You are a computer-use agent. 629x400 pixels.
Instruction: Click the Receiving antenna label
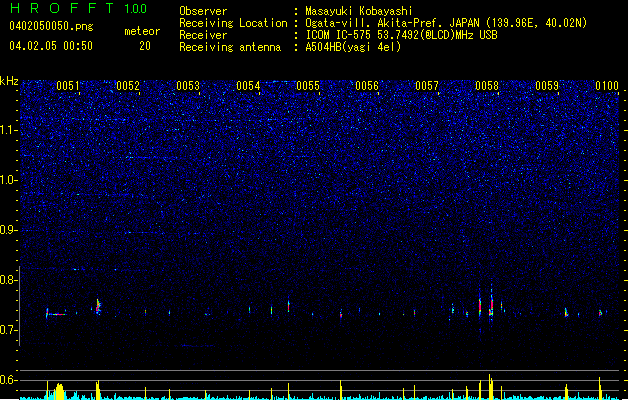[x=230, y=47]
